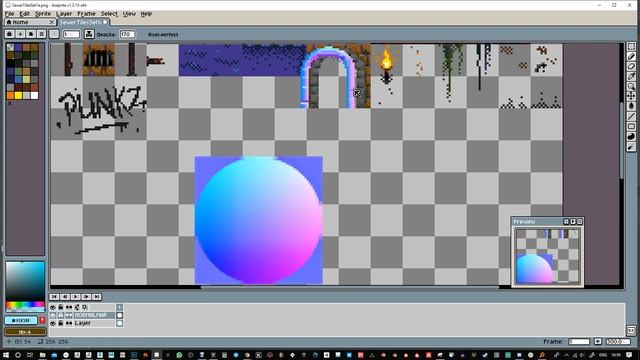Screen dimensions: 640x360
Task: Open the Select menu
Action: point(109,13)
